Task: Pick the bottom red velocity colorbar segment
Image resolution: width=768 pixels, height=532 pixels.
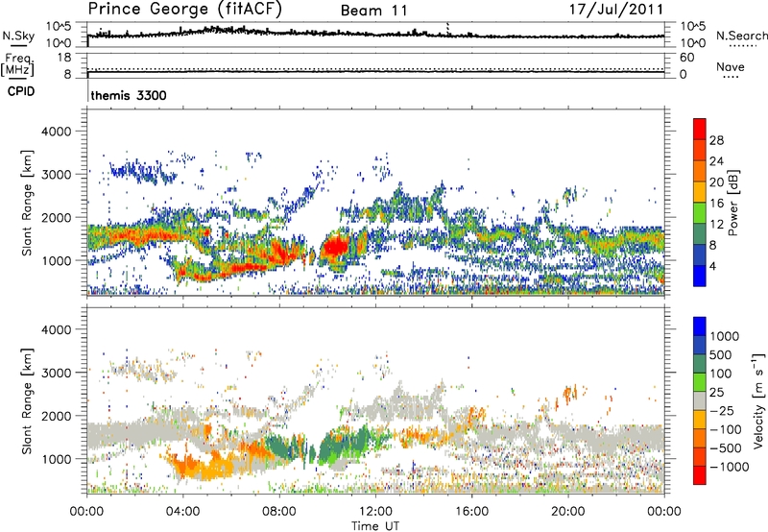Action: point(700,475)
